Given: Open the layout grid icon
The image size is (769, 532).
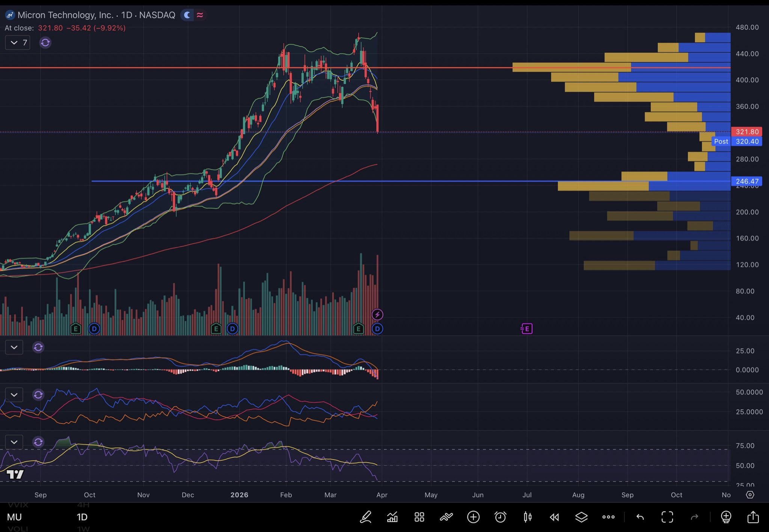Looking at the screenshot, I should tap(419, 517).
